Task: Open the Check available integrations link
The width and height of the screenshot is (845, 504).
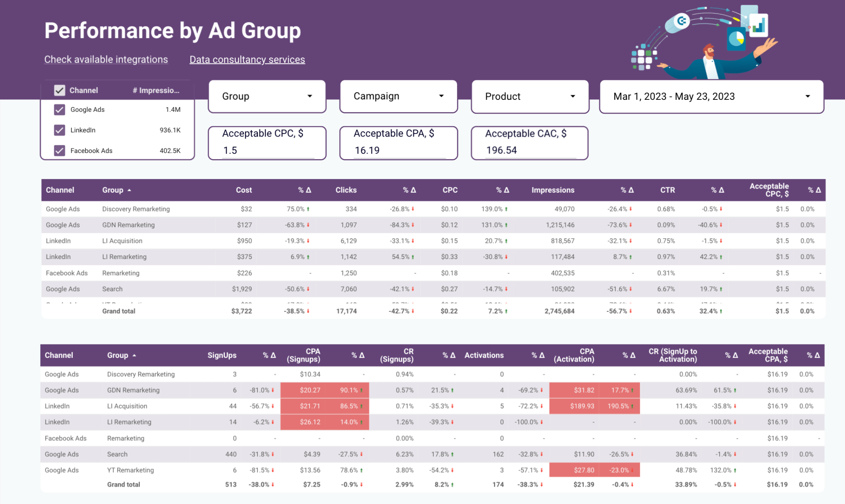Action: tap(106, 59)
